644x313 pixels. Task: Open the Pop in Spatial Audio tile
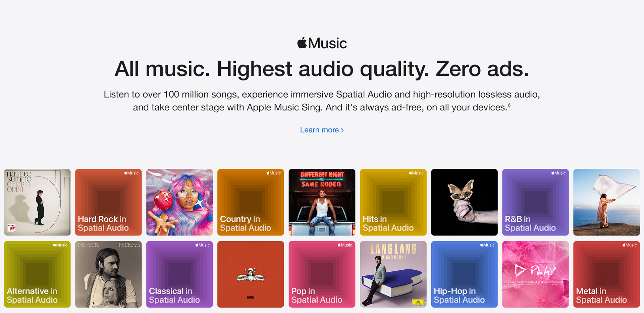pos(322,274)
